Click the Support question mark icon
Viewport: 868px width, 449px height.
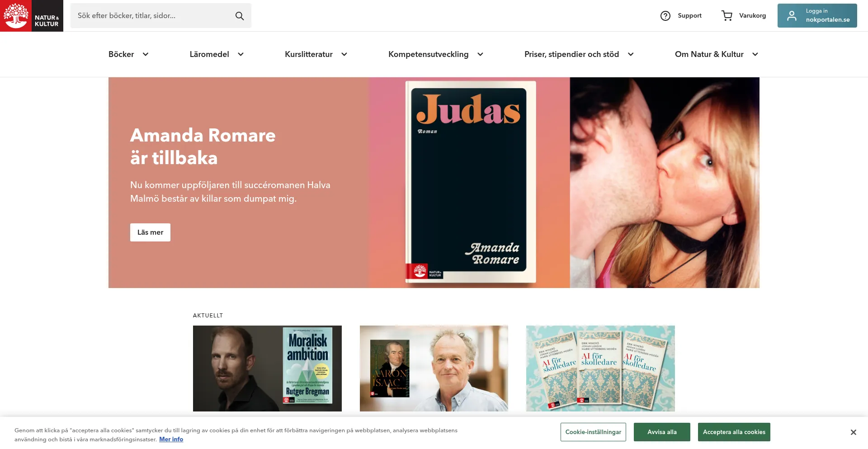coord(665,16)
